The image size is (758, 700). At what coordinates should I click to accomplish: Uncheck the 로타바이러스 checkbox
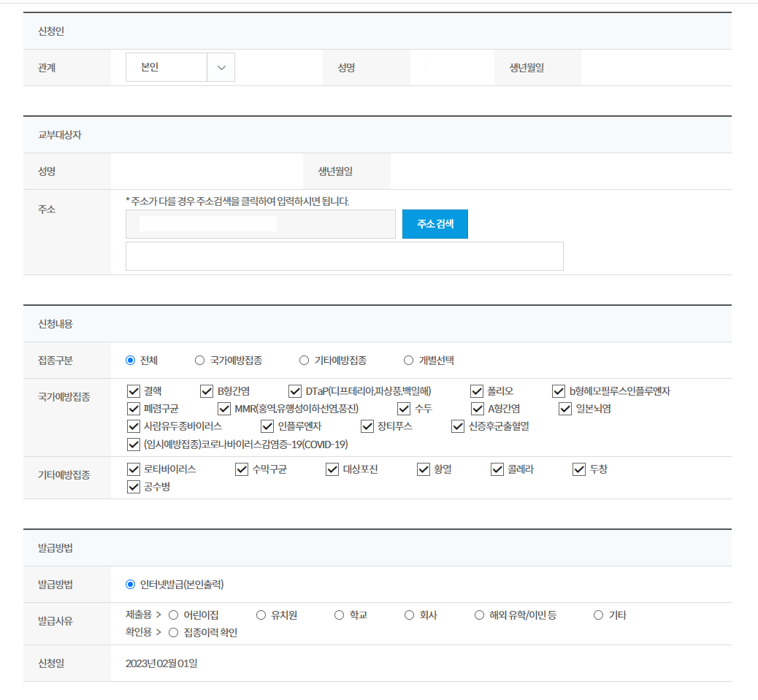click(134, 469)
